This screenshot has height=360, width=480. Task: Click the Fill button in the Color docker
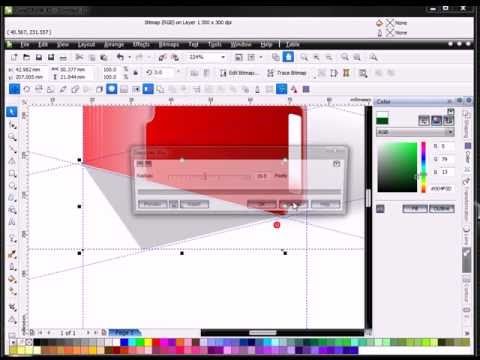[415, 209]
